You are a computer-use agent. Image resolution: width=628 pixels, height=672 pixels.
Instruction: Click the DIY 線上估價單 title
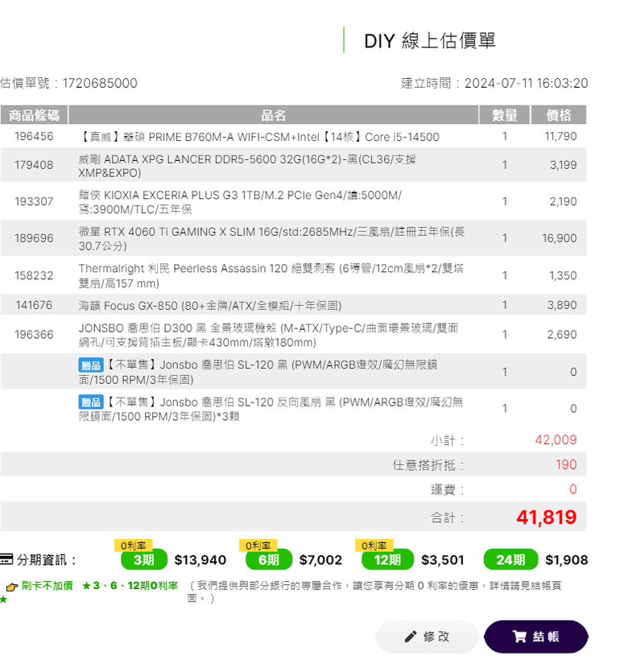(x=429, y=41)
